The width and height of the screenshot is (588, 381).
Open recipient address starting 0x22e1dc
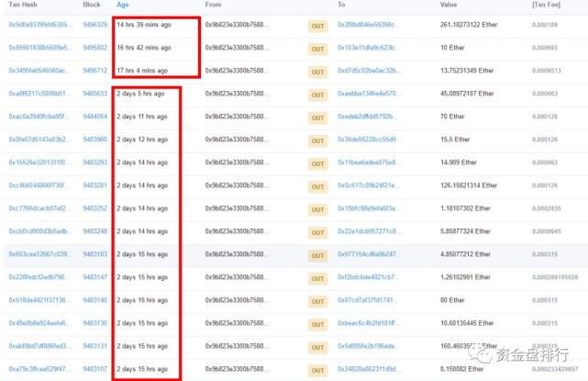tap(370, 231)
